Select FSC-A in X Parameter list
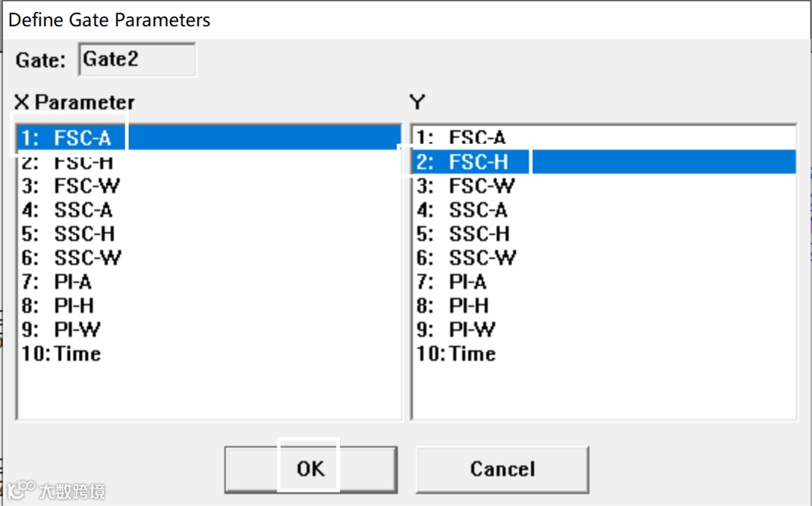Viewport: 812px width, 506px height. (82, 138)
